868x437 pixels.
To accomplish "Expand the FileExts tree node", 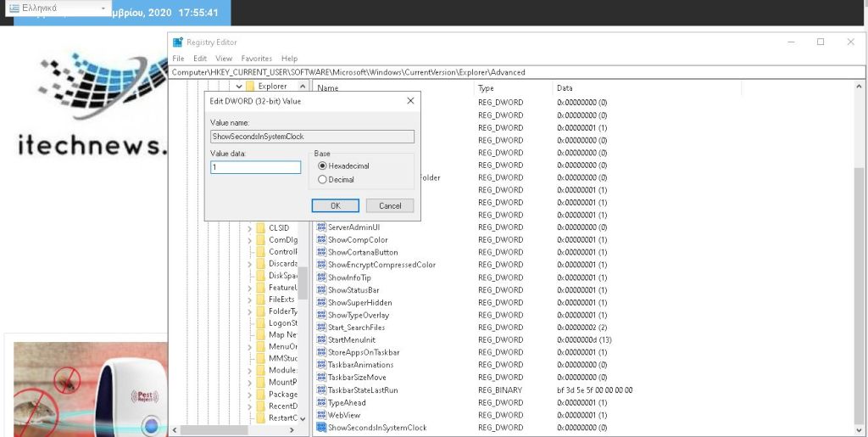I will point(250,299).
